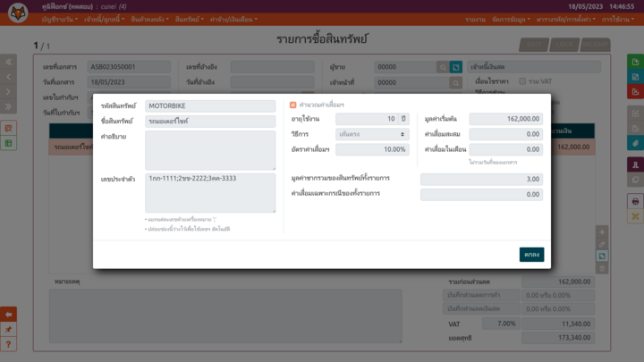Click the บันทึกส่วนลดเงินสด button
644x362 pixels.
point(481,308)
